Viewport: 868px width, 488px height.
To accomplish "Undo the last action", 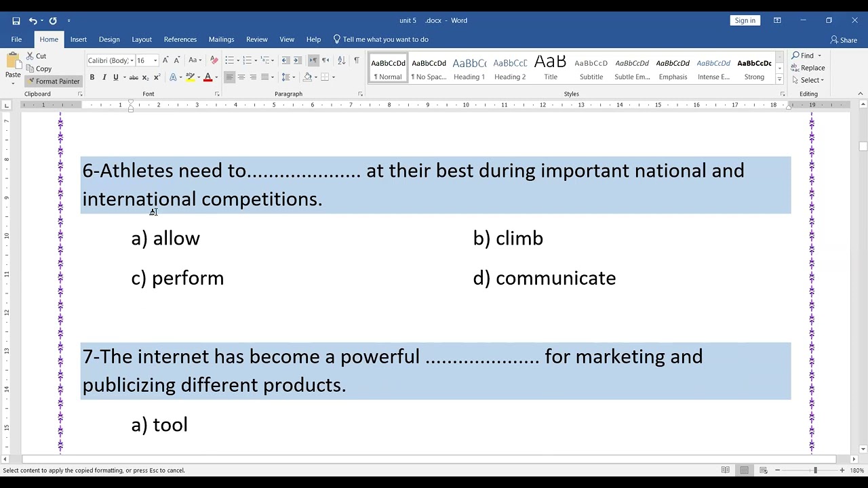I will [33, 20].
